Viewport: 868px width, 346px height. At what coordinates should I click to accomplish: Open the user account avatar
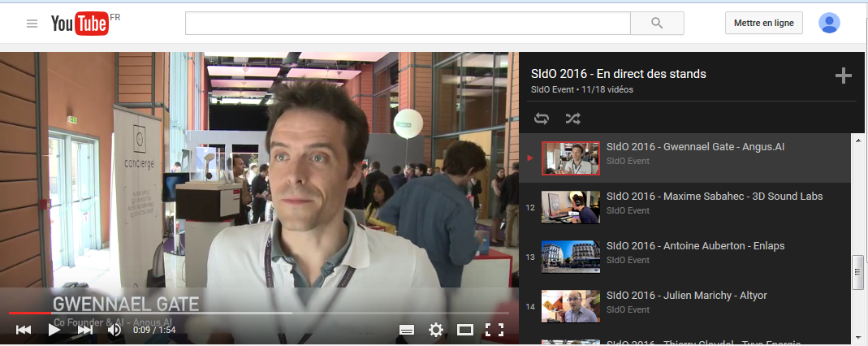(829, 23)
